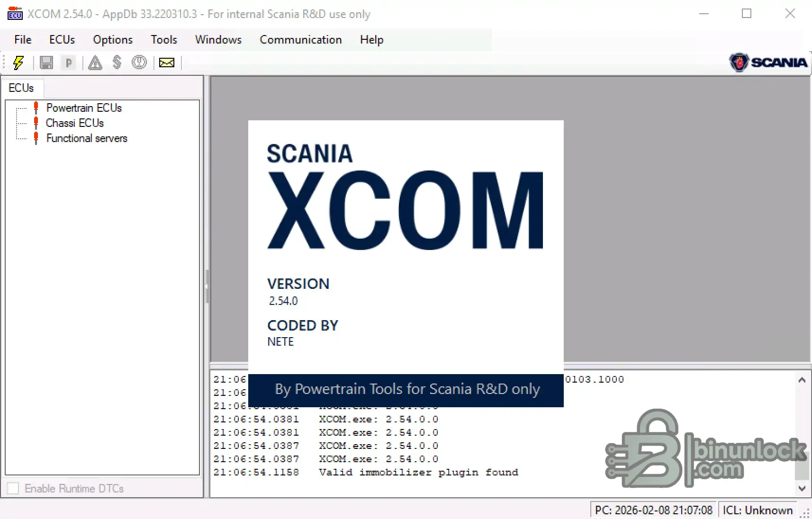The height and width of the screenshot is (519, 812).
Task: Select the lightning bolt connect icon
Action: point(18,63)
